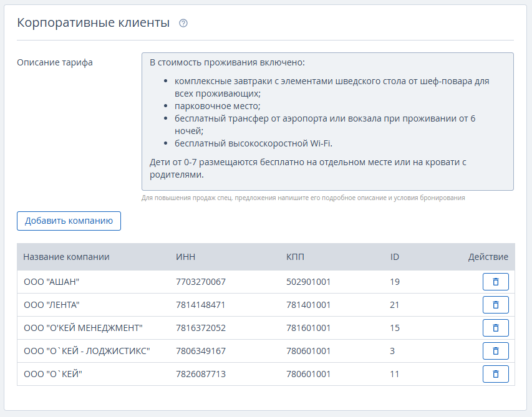
Task: Click ИНН value 7826087713
Action: click(x=201, y=374)
